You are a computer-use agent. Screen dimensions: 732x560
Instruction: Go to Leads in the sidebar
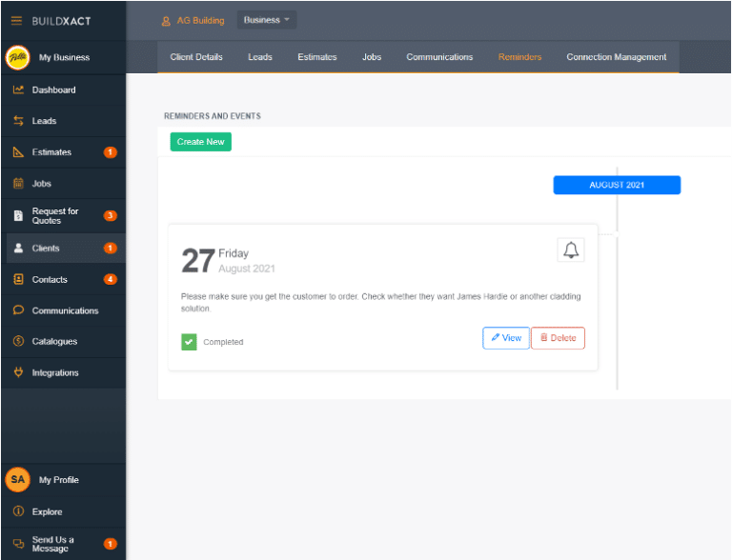click(64, 121)
